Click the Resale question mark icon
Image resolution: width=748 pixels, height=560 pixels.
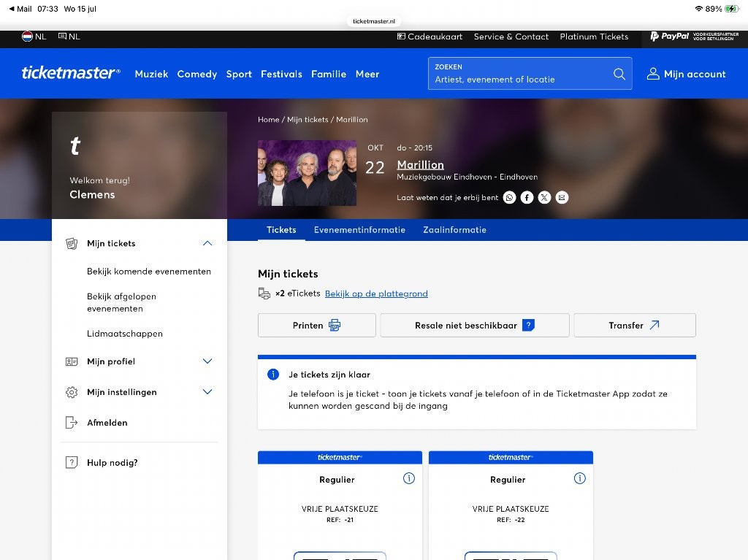528,326
